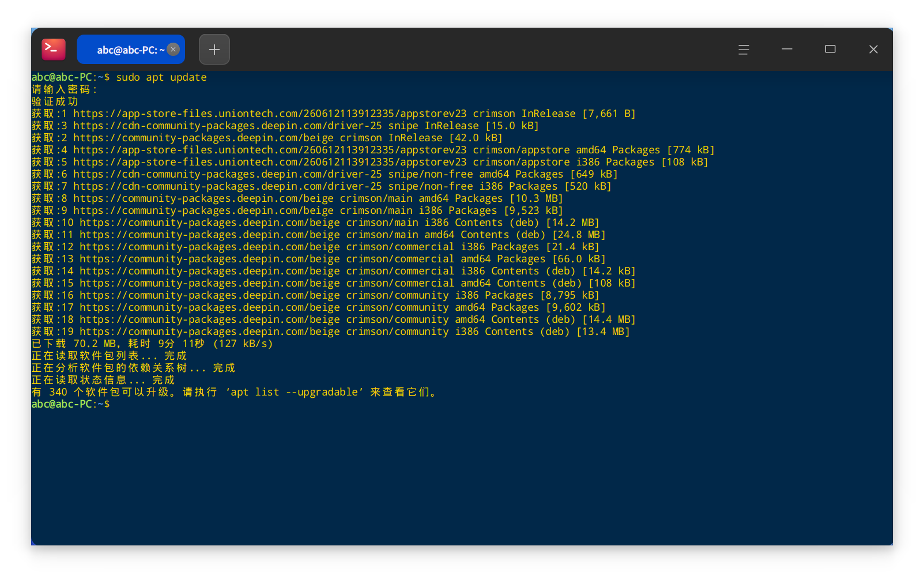Click the 获取:10 main i386 Contents line
Viewport: 924px width, 580px height.
pyautogui.click(x=315, y=223)
